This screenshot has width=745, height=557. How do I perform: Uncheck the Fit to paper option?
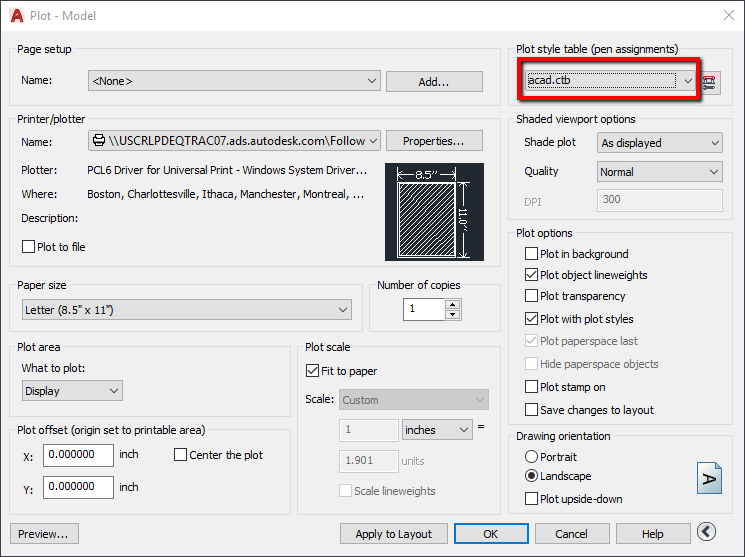pyautogui.click(x=312, y=371)
